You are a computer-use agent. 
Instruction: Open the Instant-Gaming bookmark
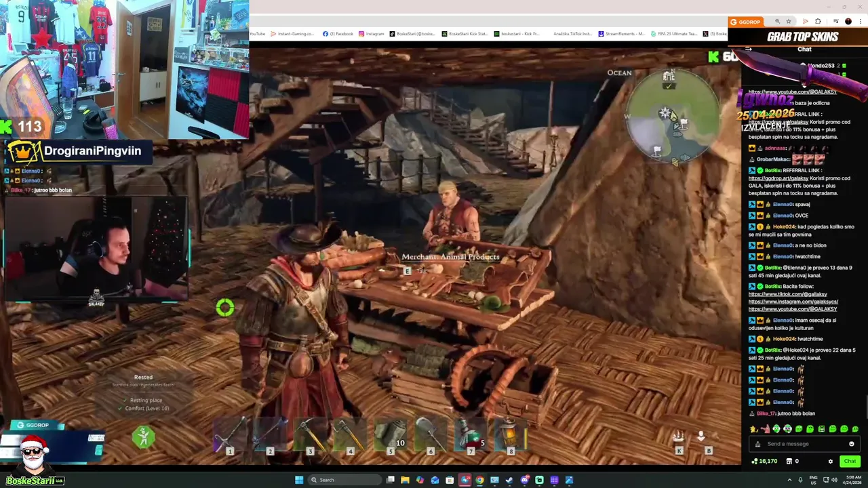click(x=293, y=34)
